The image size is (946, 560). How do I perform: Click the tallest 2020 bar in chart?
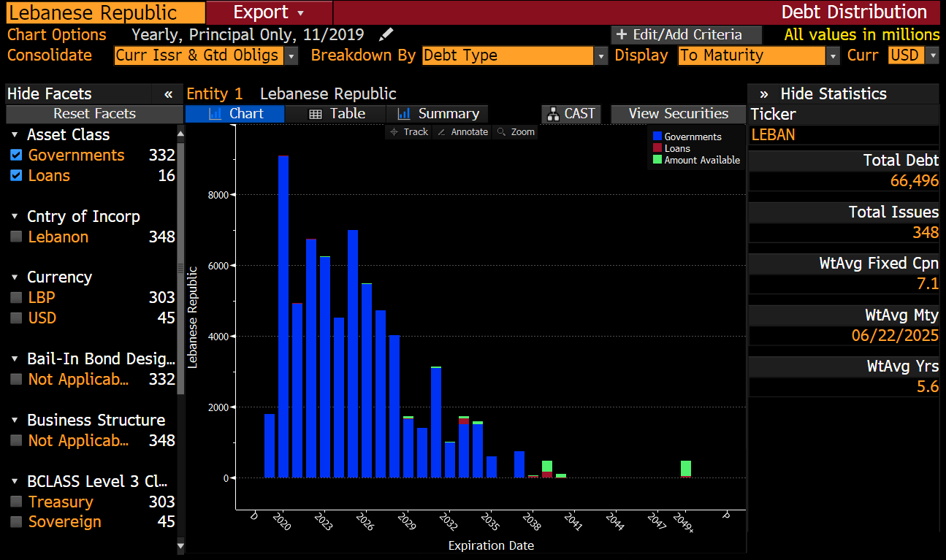tap(283, 316)
